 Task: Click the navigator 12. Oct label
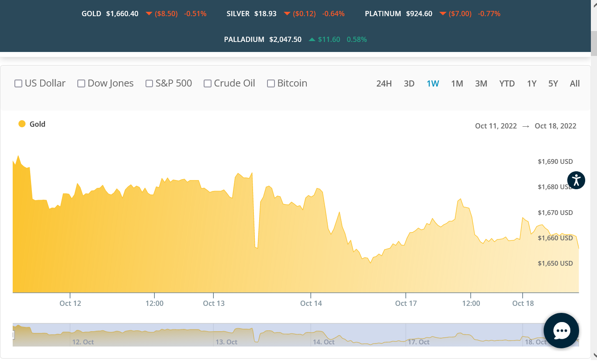click(83, 342)
